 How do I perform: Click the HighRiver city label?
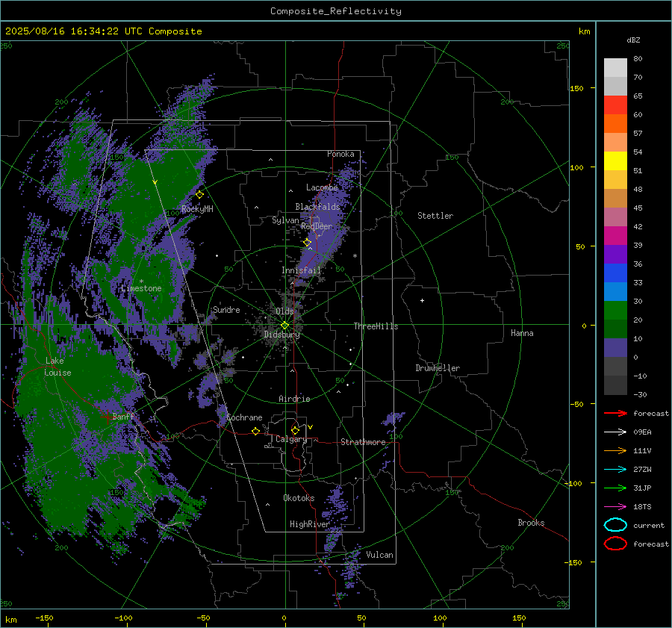(309, 524)
